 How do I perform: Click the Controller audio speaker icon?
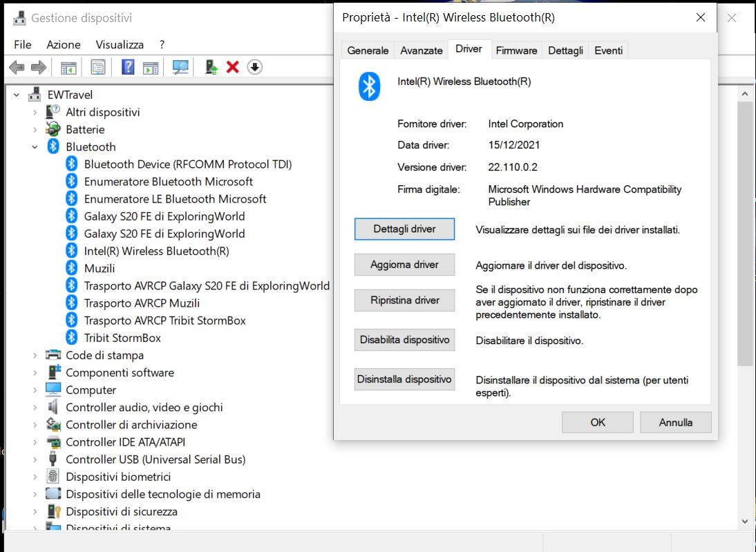(x=53, y=407)
